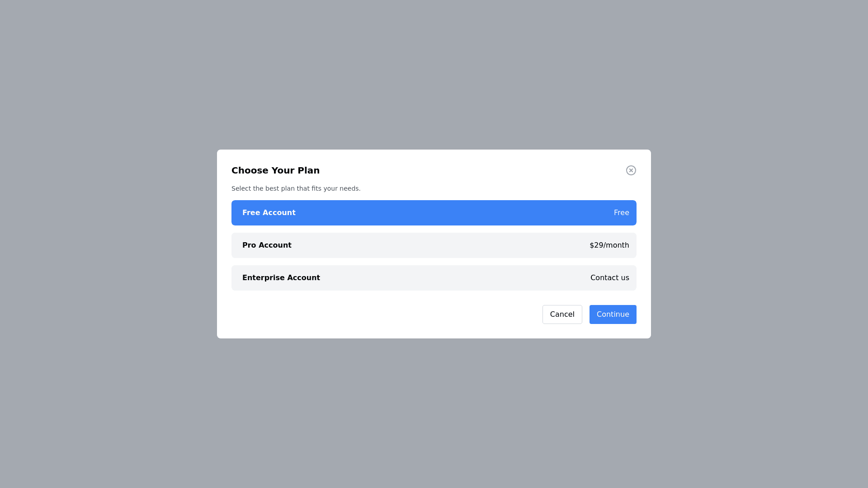
Task: Dismiss the dialog with the circled X icon
Action: [x=631, y=170]
